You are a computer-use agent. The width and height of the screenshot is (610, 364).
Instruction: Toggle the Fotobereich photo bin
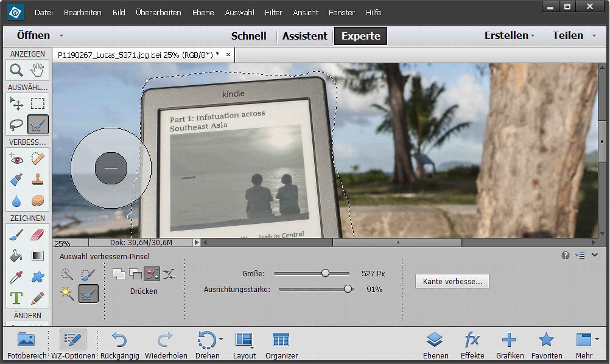(27, 345)
